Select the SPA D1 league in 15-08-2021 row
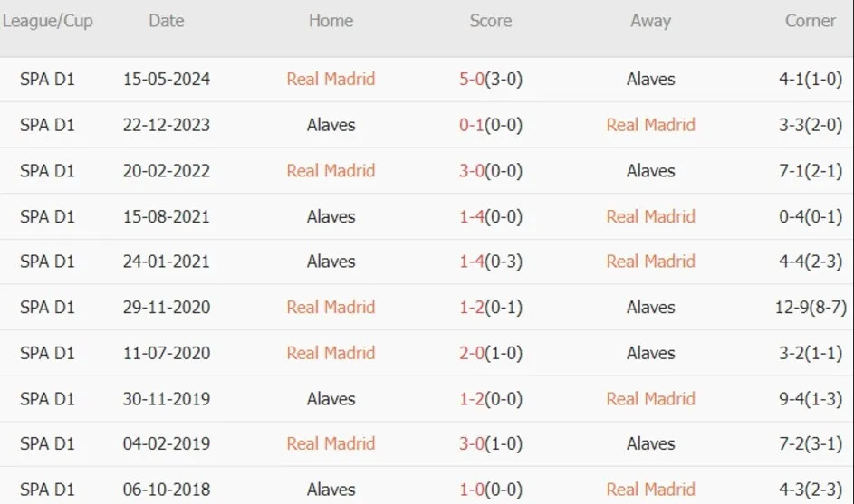The height and width of the screenshot is (504, 854). pos(47,216)
